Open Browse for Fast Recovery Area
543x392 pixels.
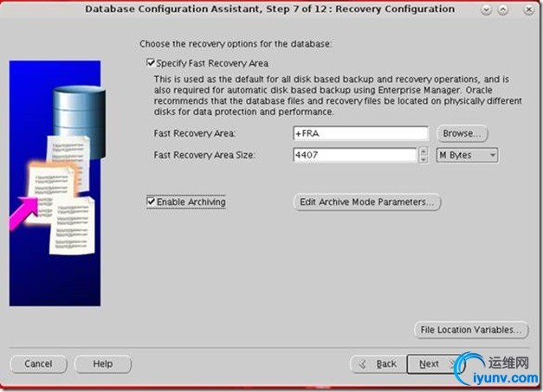click(x=462, y=133)
